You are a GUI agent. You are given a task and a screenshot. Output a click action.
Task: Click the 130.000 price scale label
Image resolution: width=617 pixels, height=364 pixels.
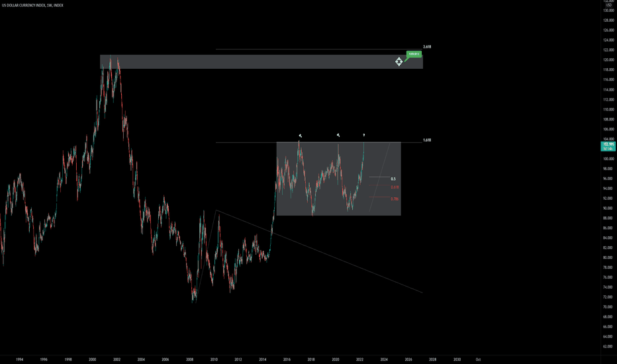click(608, 10)
